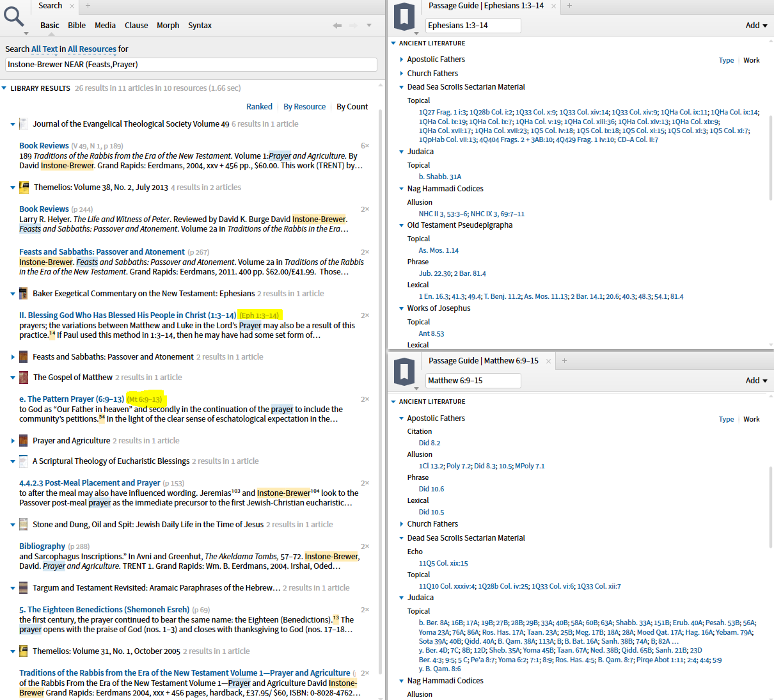Open the Did 8.2 citation link
774x700 pixels.
[429, 443]
